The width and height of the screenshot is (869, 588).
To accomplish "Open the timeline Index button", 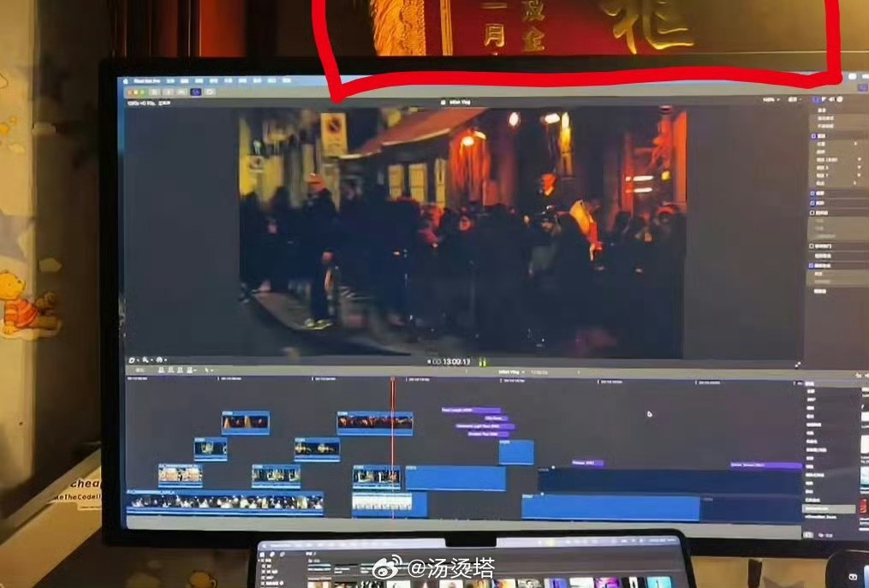I will tap(140, 370).
